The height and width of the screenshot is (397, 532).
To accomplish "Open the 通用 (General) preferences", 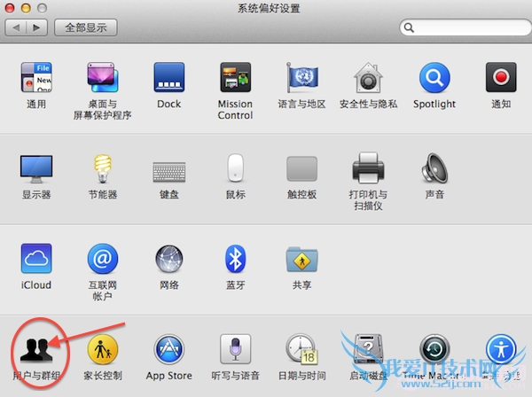I will point(36,77).
